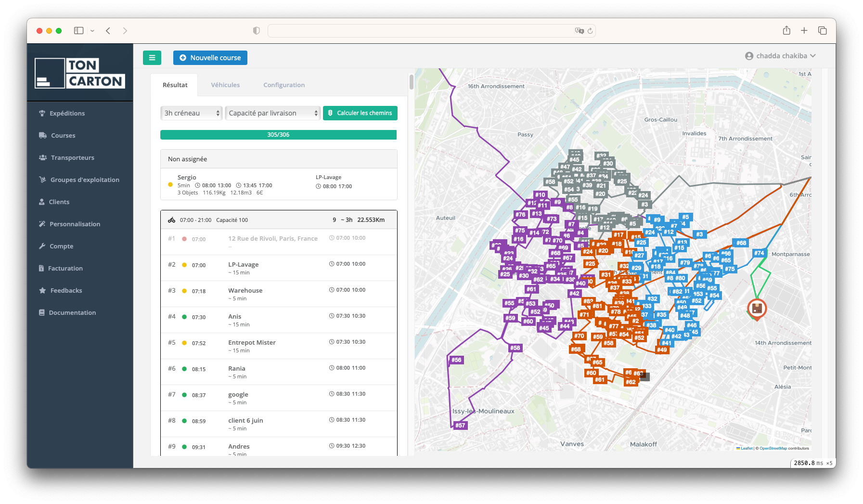Image resolution: width=863 pixels, height=504 pixels.
Task: Open Personnalisation settings
Action: (x=75, y=224)
